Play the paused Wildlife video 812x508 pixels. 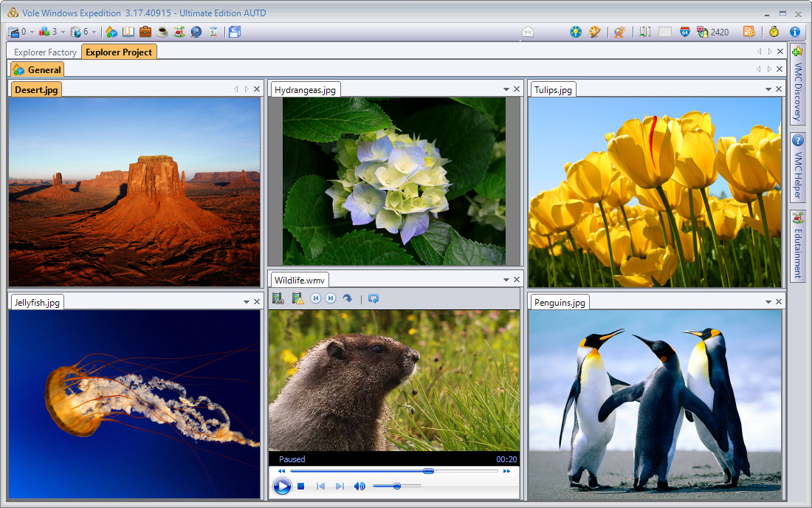pyautogui.click(x=282, y=486)
